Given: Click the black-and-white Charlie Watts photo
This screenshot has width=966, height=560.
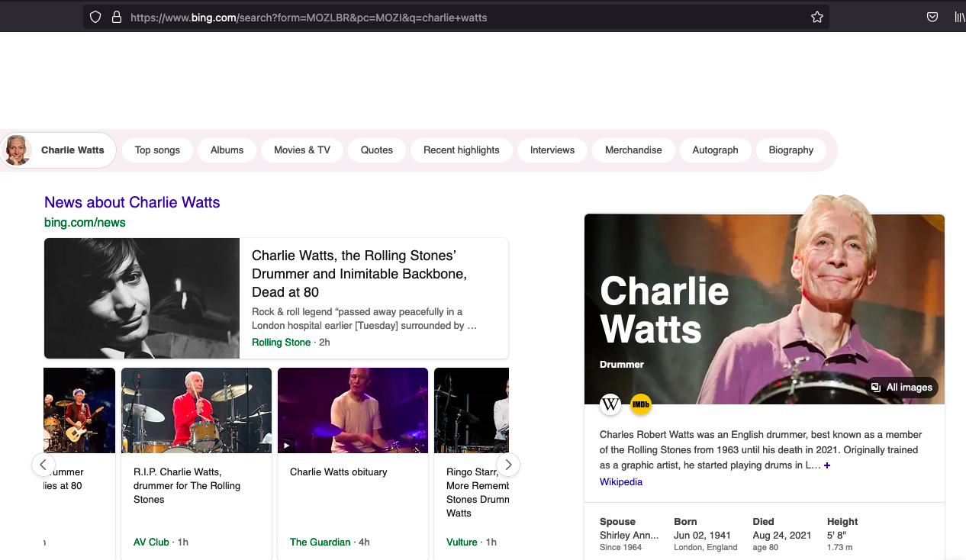Looking at the screenshot, I should click(142, 298).
